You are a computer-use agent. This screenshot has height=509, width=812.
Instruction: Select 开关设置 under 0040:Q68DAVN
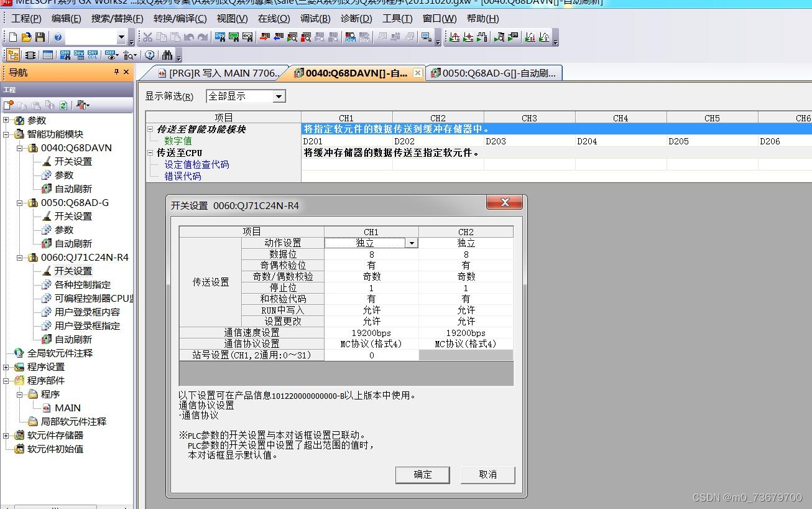coord(73,161)
